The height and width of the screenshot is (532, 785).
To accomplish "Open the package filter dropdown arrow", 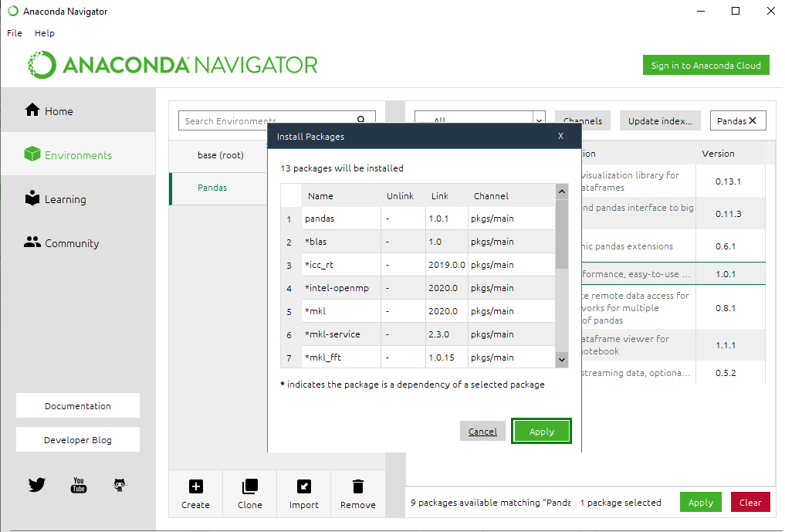I will (x=539, y=120).
